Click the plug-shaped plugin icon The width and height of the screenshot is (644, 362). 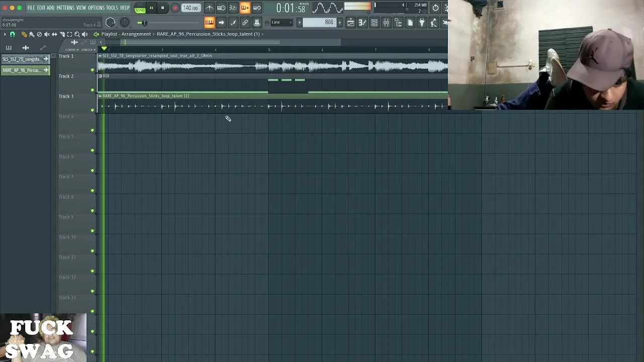tap(422, 22)
